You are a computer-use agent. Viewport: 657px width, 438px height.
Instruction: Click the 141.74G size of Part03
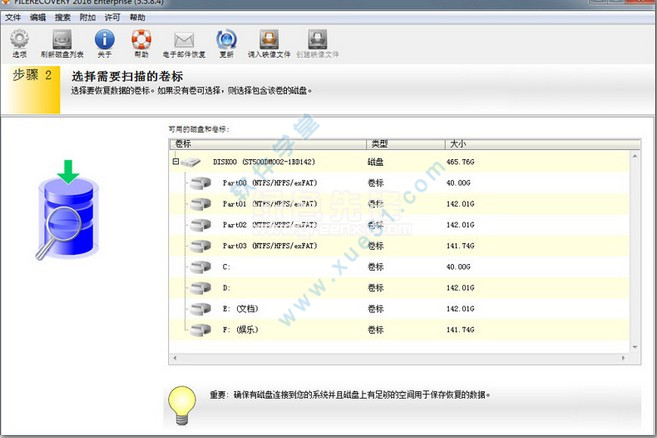click(x=460, y=246)
